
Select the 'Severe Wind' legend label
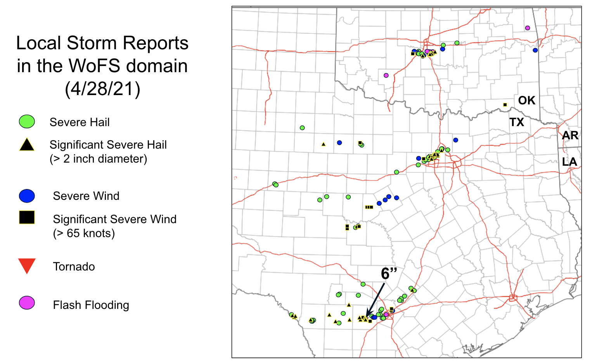86,196
